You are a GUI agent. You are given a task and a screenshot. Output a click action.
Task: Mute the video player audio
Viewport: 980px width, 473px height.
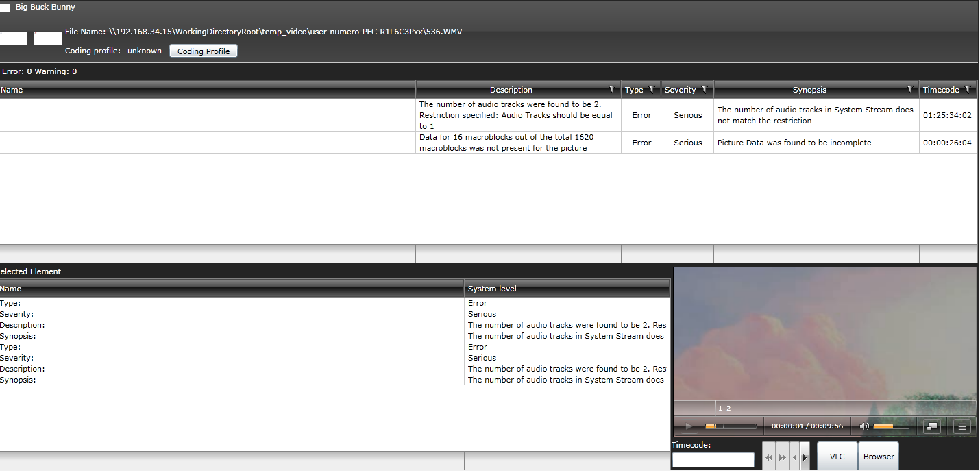click(864, 426)
